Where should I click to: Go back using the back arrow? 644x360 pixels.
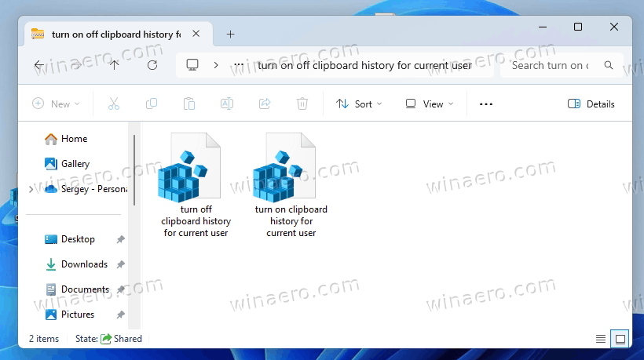39,65
